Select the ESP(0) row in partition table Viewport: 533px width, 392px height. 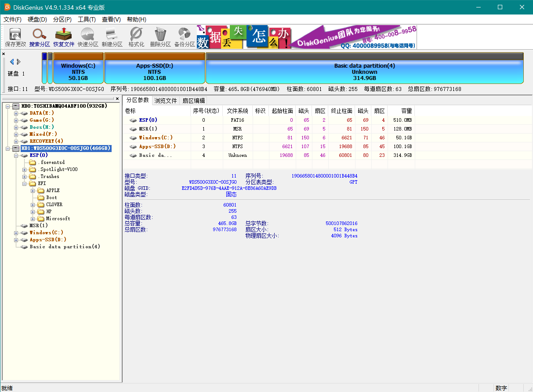[269, 120]
